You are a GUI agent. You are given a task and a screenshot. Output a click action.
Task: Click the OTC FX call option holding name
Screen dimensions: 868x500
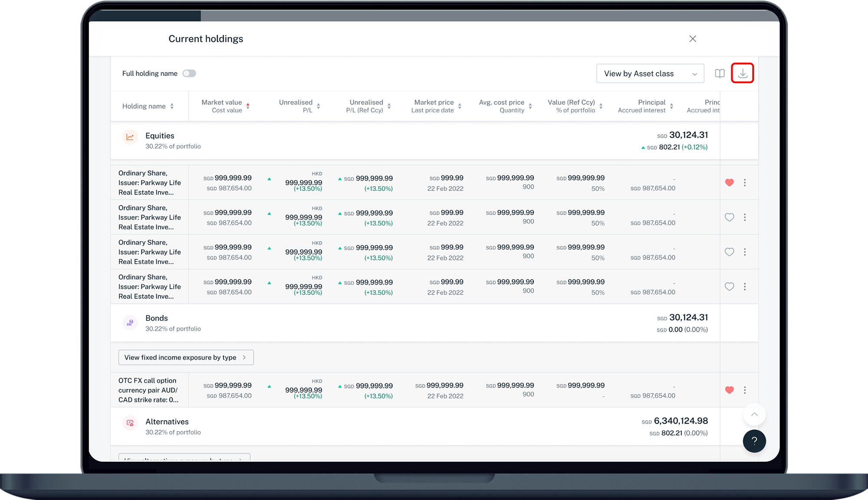[148, 390]
